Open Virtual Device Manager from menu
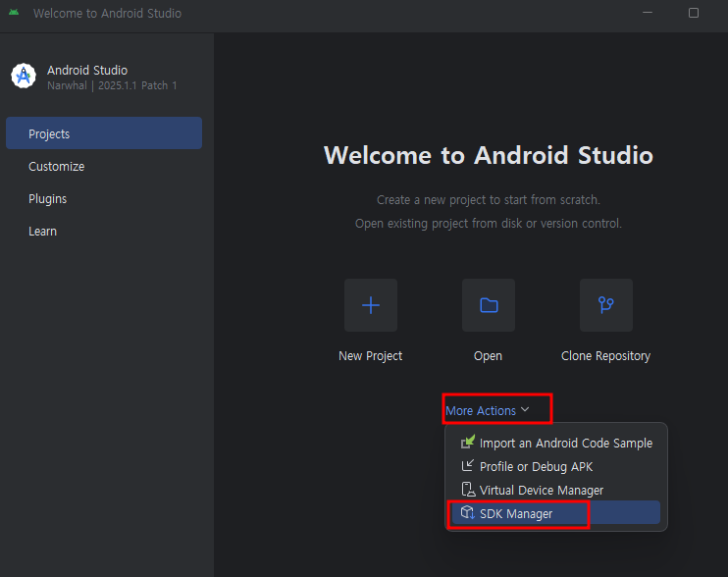Screen dimensions: 728x577 (556, 491)
